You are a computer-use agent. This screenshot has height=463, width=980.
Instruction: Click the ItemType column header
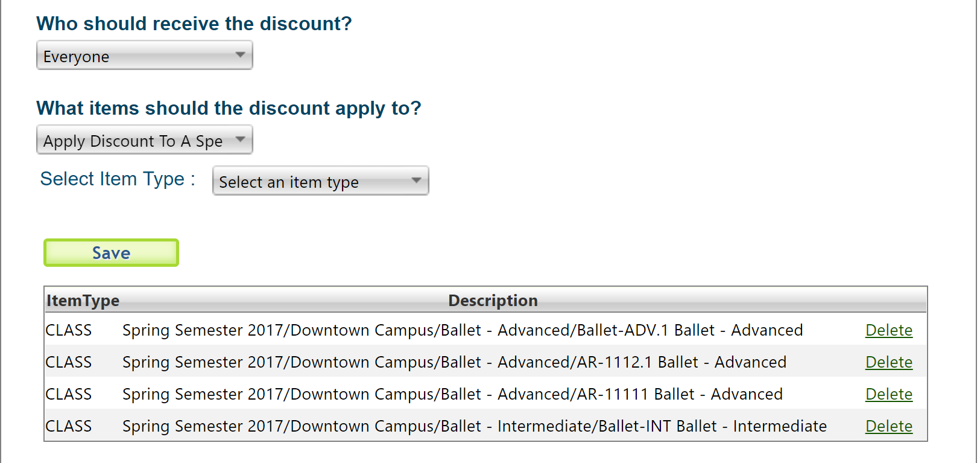pos(83,301)
